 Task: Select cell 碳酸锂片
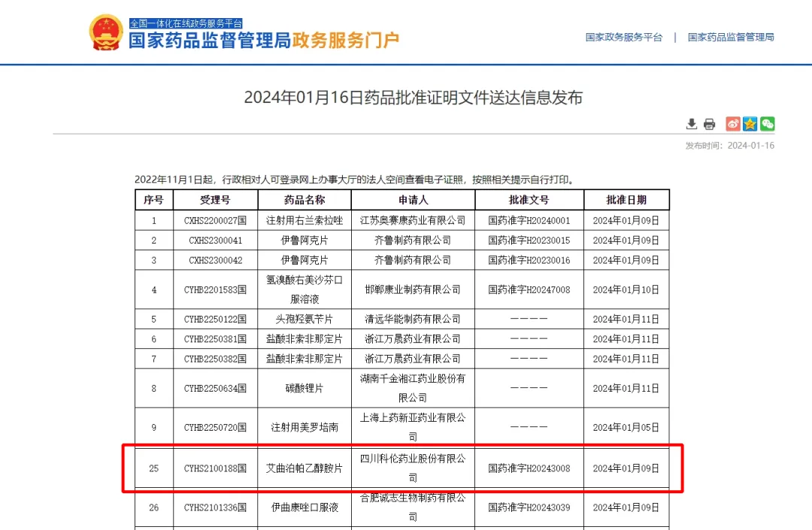pyautogui.click(x=304, y=388)
